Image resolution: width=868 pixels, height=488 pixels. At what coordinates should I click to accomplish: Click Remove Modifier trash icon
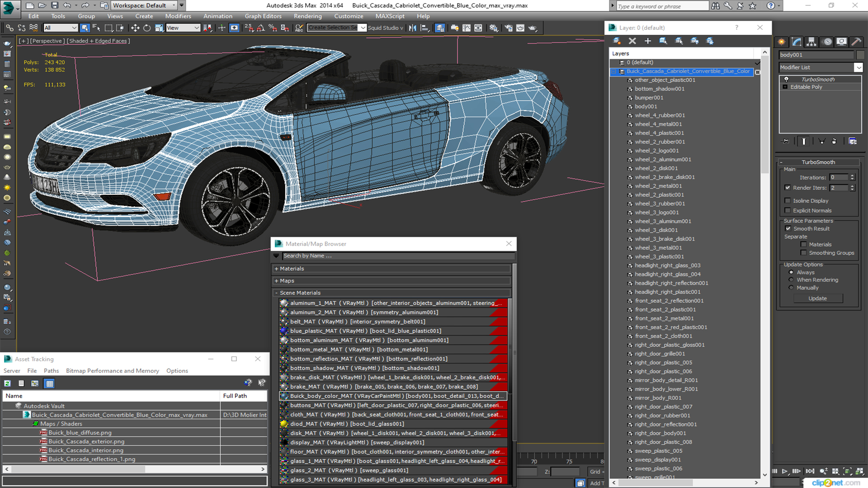tap(834, 141)
